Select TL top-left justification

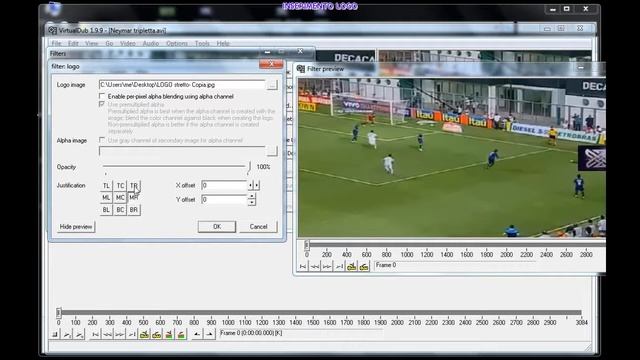[106, 186]
